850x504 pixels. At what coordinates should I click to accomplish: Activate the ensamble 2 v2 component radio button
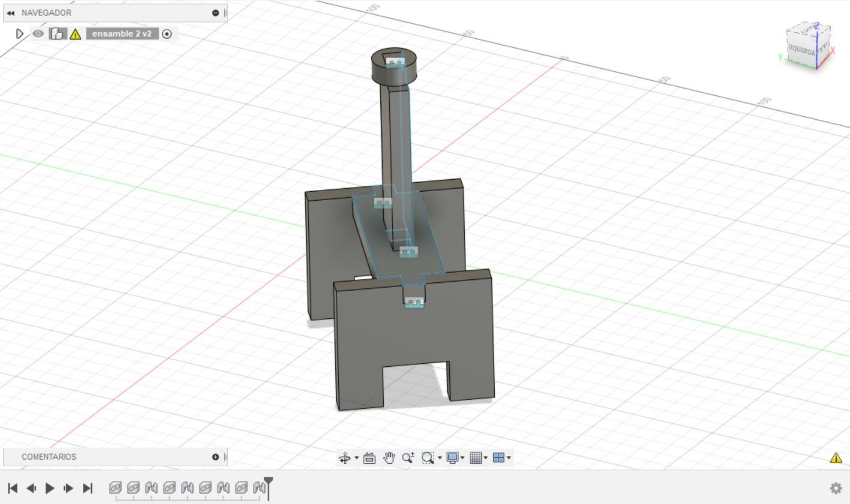point(167,34)
